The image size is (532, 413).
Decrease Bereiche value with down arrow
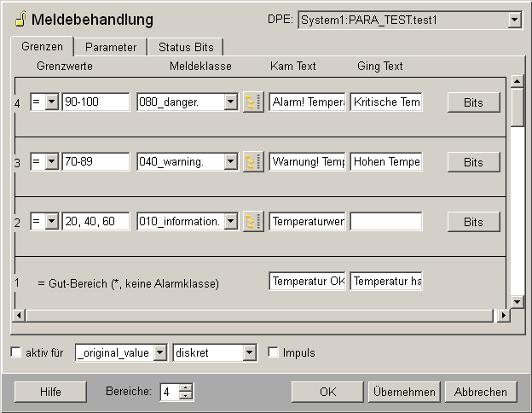(186, 395)
